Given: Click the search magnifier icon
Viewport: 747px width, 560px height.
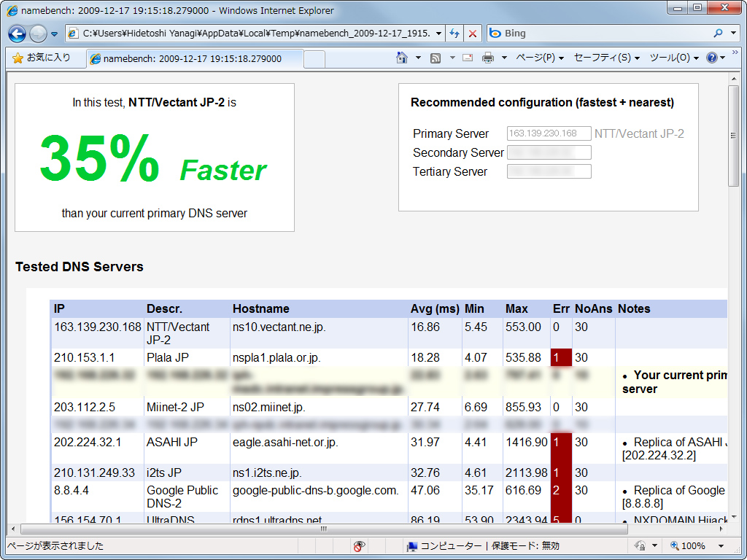Looking at the screenshot, I should coord(718,34).
